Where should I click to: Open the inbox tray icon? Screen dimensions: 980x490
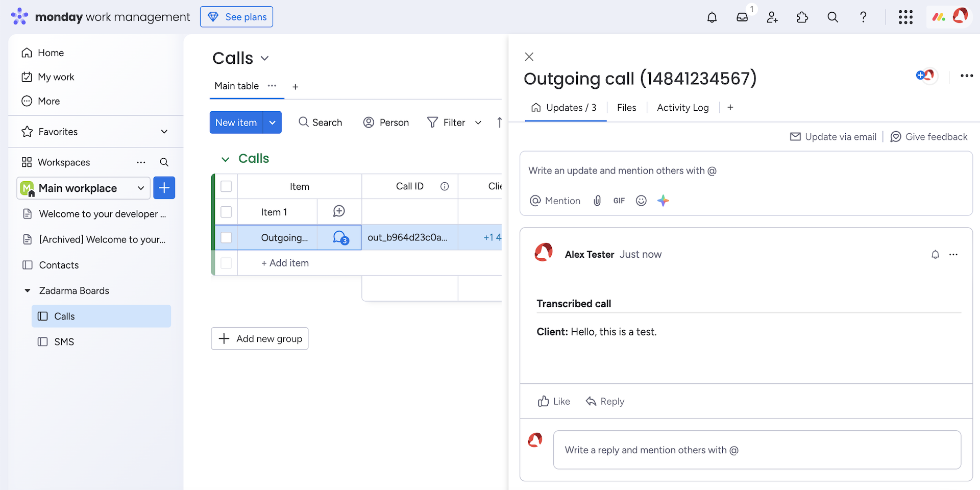click(742, 17)
